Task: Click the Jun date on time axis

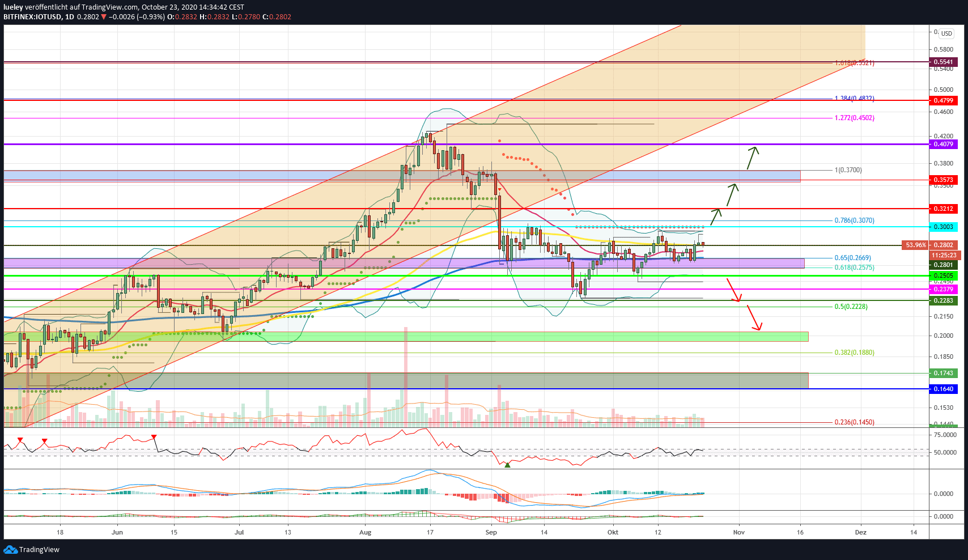Action: 117,532
